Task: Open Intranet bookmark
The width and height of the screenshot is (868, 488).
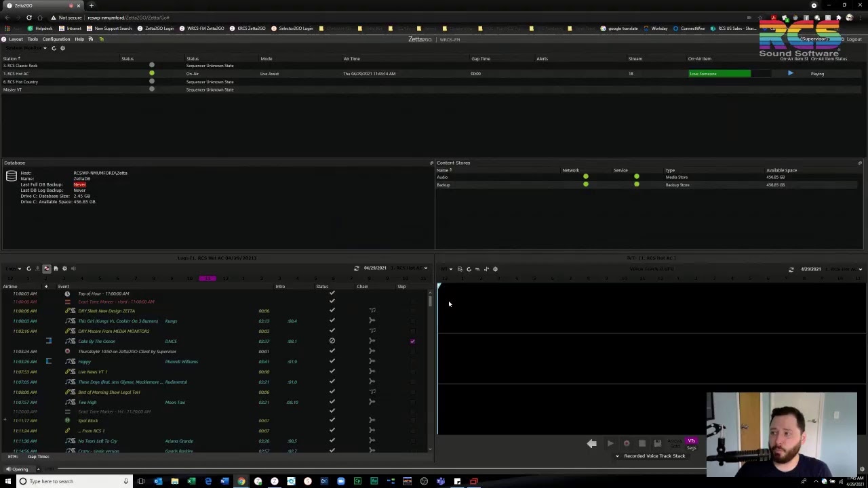Action: [x=71, y=28]
